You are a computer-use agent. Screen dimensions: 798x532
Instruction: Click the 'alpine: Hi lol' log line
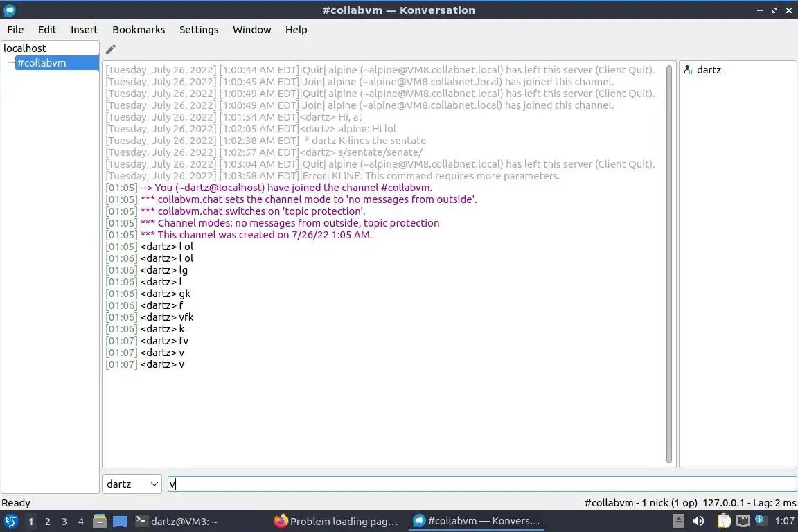(250, 129)
